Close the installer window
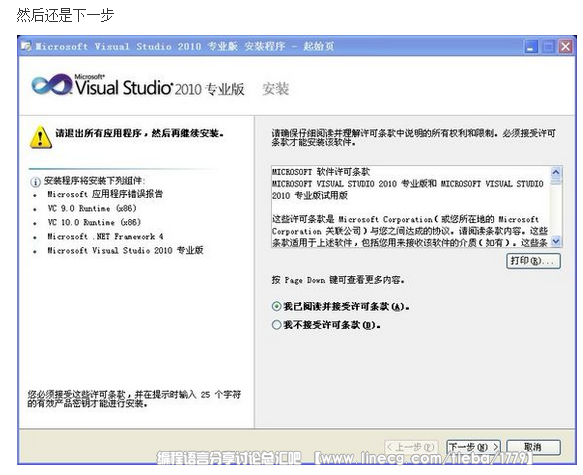Viewport: 583px width, 475px height. tap(566, 47)
